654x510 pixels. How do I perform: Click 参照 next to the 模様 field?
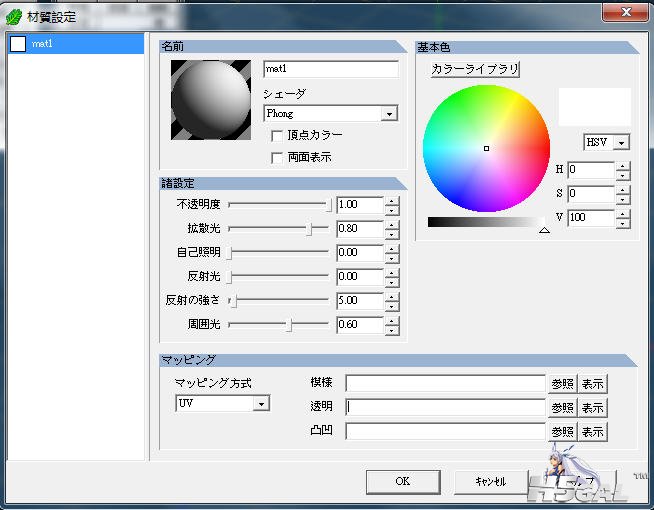pyautogui.click(x=562, y=383)
